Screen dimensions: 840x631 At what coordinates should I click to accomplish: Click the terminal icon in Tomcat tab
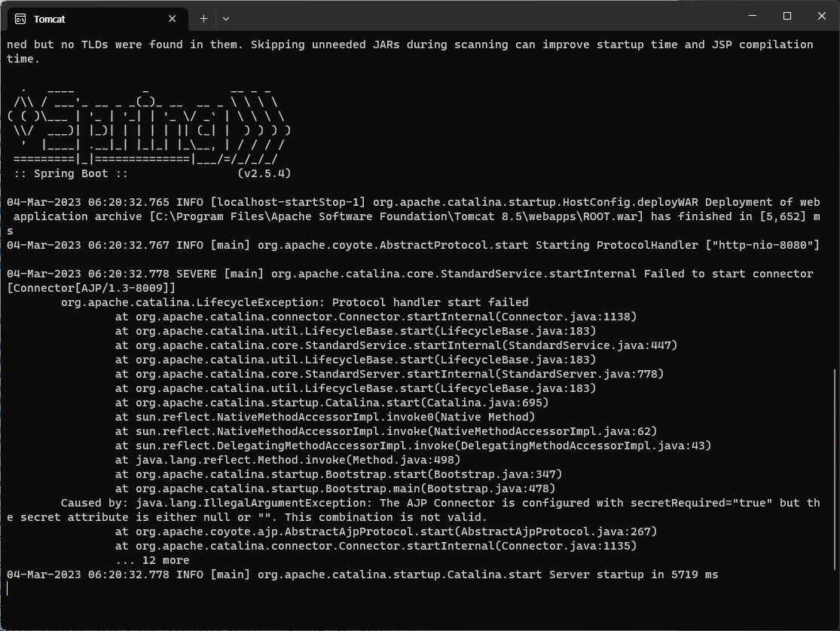(x=20, y=20)
